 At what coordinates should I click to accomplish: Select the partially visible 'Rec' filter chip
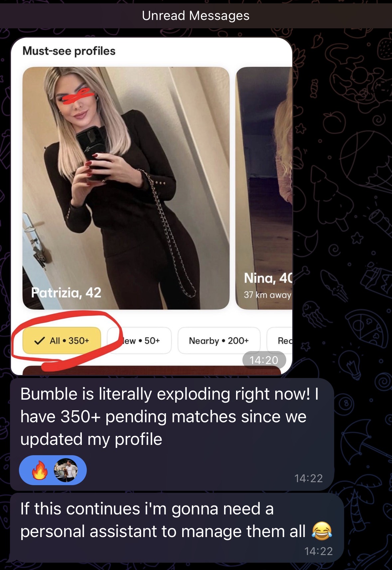[x=280, y=340]
